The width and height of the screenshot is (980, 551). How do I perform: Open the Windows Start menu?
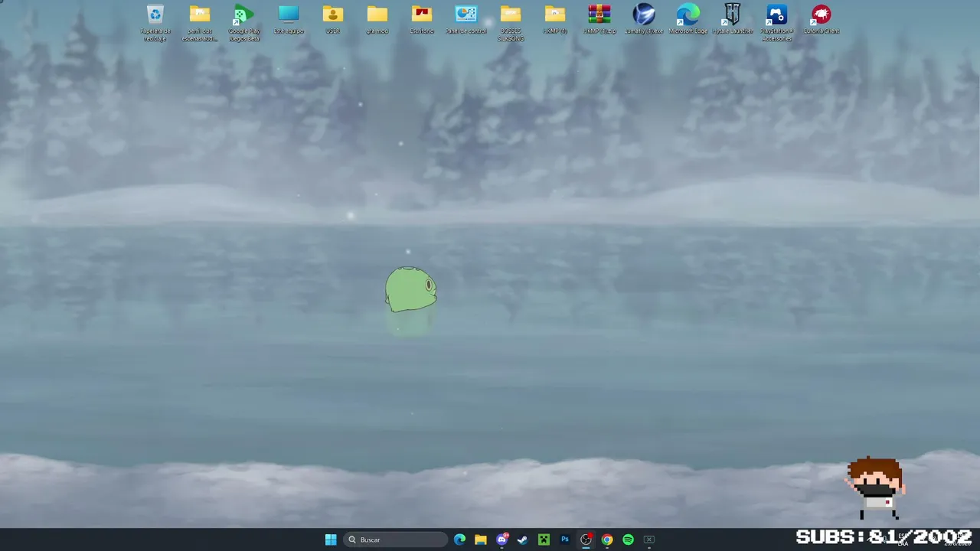pyautogui.click(x=331, y=540)
